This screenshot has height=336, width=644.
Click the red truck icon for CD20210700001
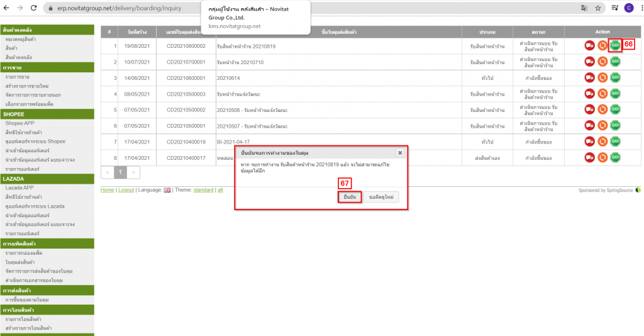point(589,62)
